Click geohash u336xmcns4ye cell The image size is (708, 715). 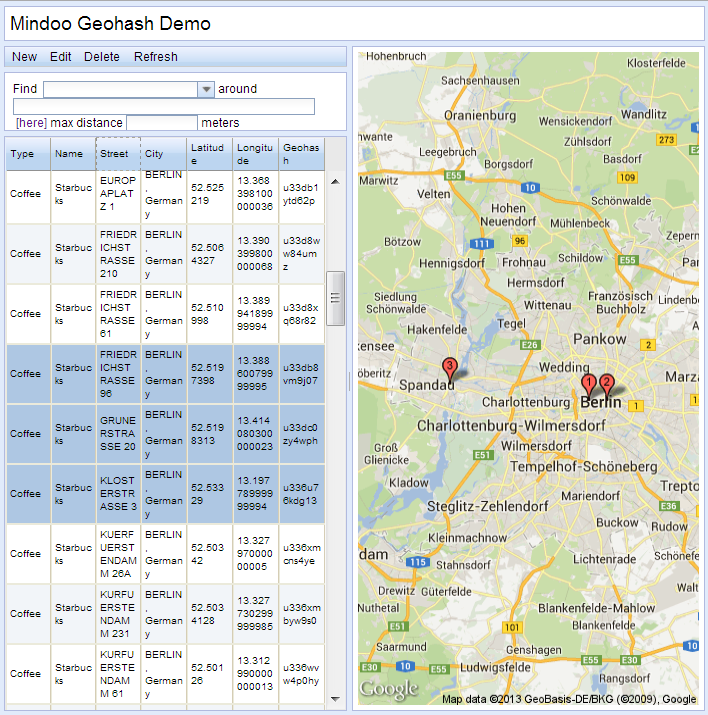(x=302, y=554)
